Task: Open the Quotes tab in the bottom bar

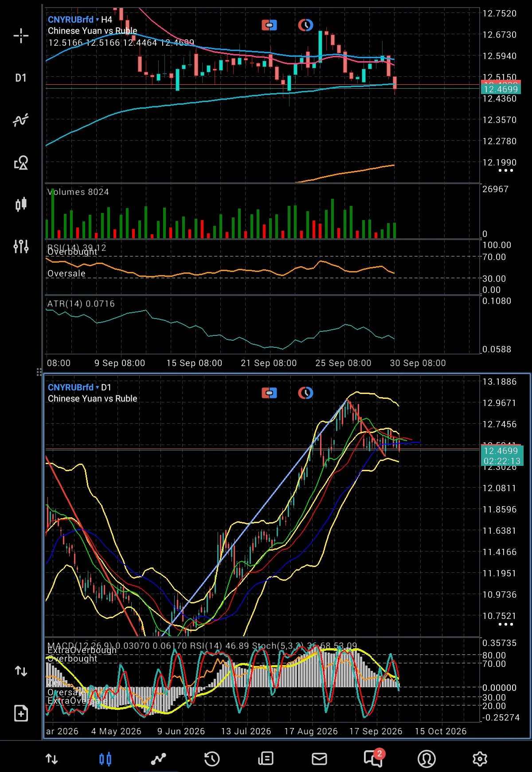Action: (52, 759)
